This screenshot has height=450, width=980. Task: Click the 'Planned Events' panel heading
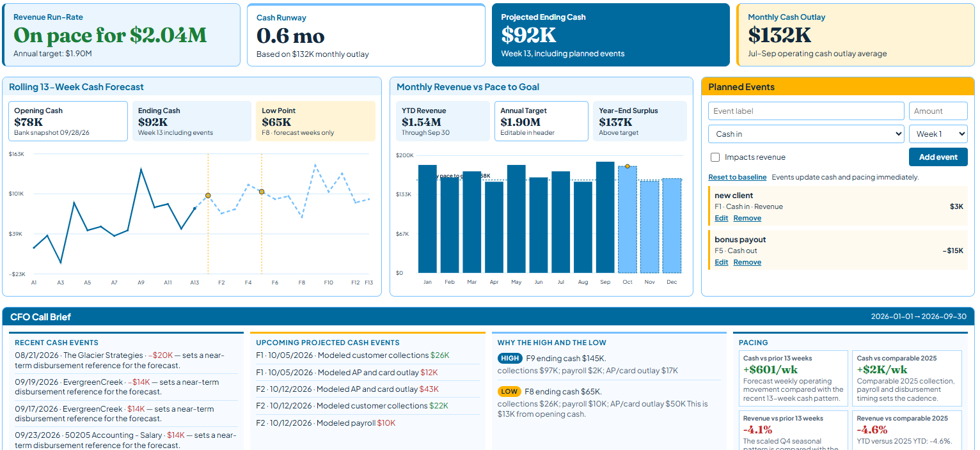click(x=741, y=87)
